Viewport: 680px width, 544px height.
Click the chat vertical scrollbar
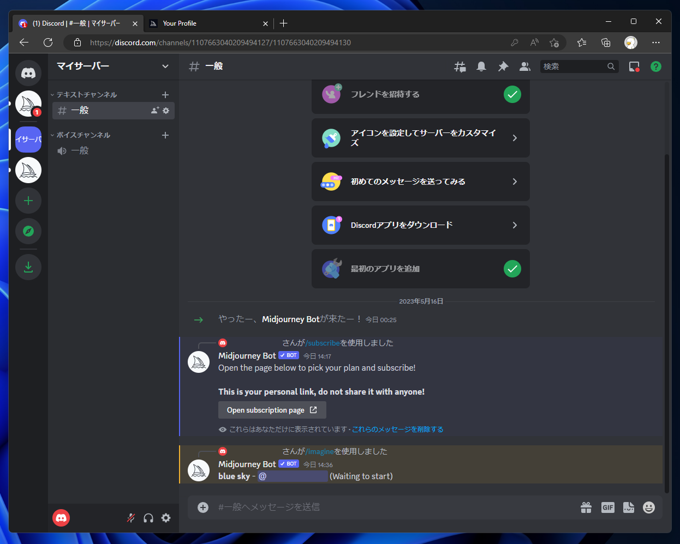pyautogui.click(x=667, y=323)
